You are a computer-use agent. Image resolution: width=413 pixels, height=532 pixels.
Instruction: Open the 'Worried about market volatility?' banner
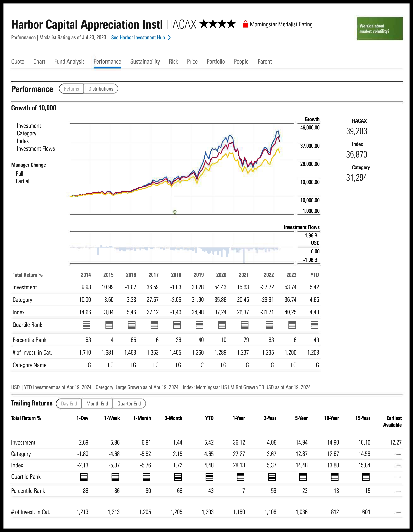click(x=380, y=28)
